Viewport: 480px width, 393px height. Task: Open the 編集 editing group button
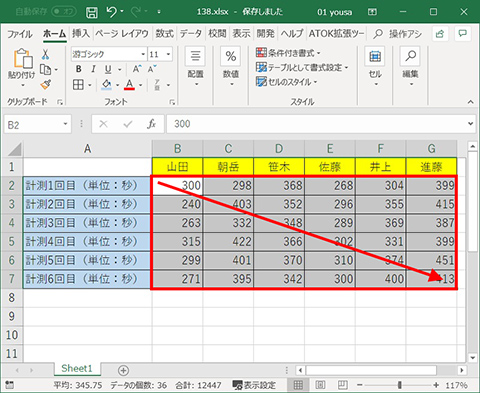coord(410,67)
